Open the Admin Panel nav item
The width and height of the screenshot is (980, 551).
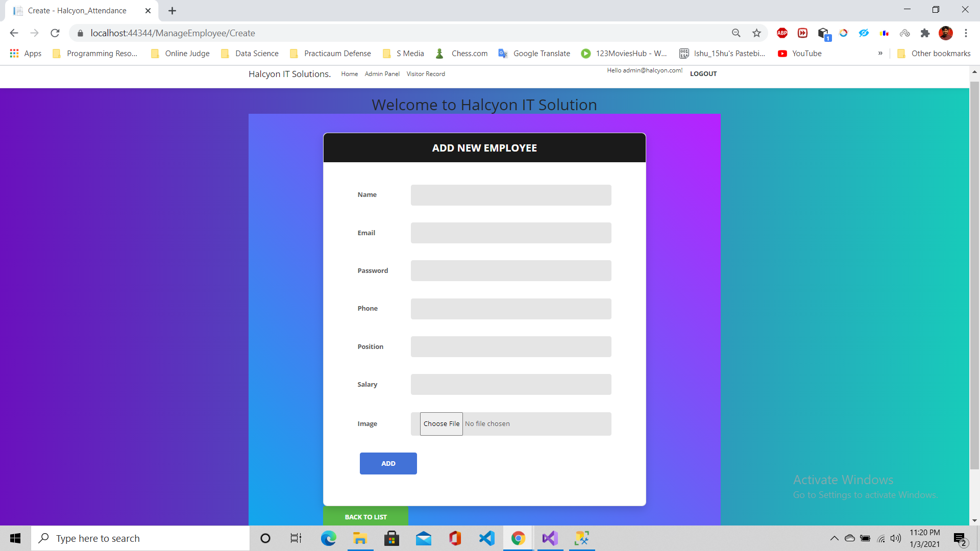click(x=382, y=74)
